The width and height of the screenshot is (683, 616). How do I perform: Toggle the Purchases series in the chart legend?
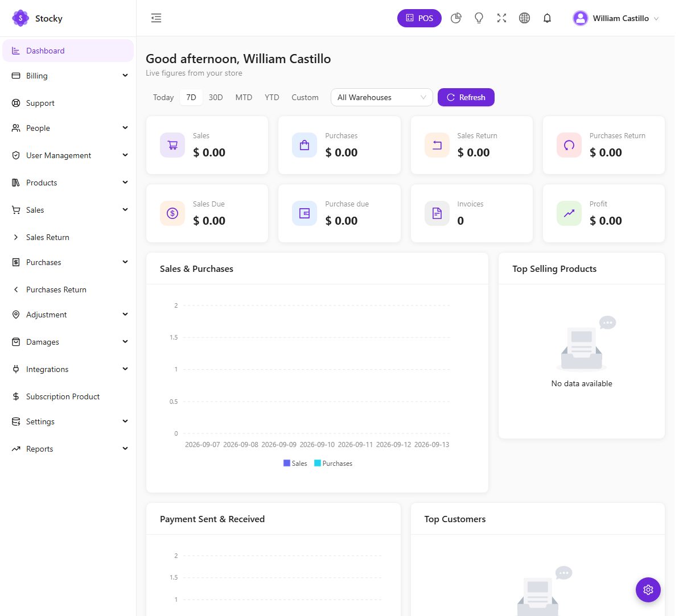click(334, 464)
